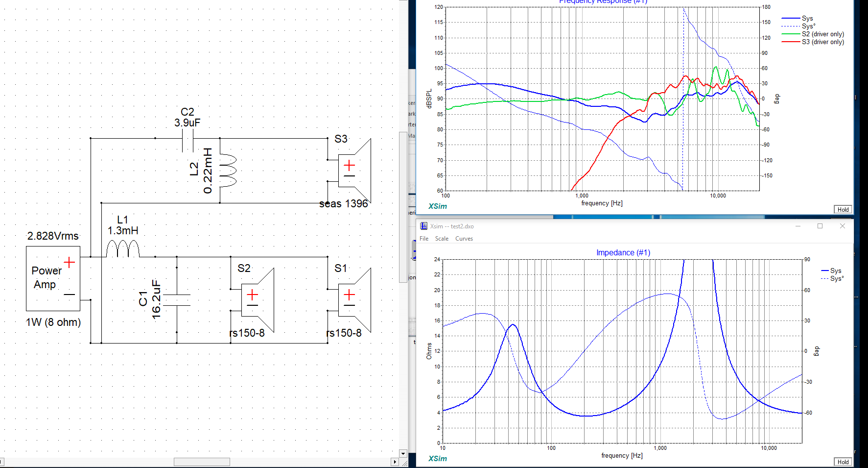The height and width of the screenshot is (468, 868).
Task: Click schematic horizontal scrollbar thumb
Action: (x=202, y=462)
